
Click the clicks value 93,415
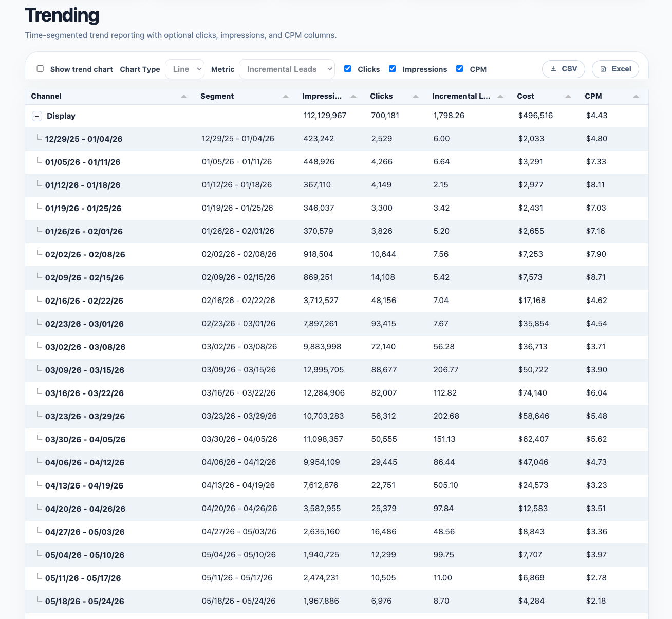[383, 324]
